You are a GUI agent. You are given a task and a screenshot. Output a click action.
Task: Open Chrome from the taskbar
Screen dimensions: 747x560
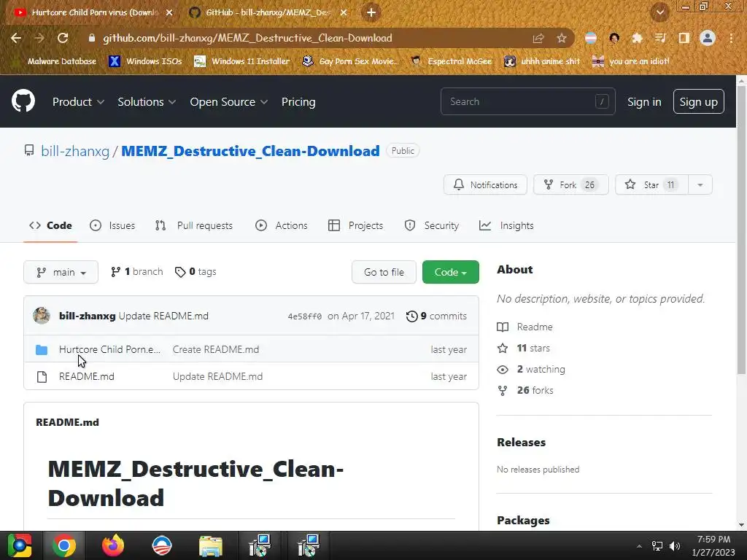pyautogui.click(x=64, y=545)
